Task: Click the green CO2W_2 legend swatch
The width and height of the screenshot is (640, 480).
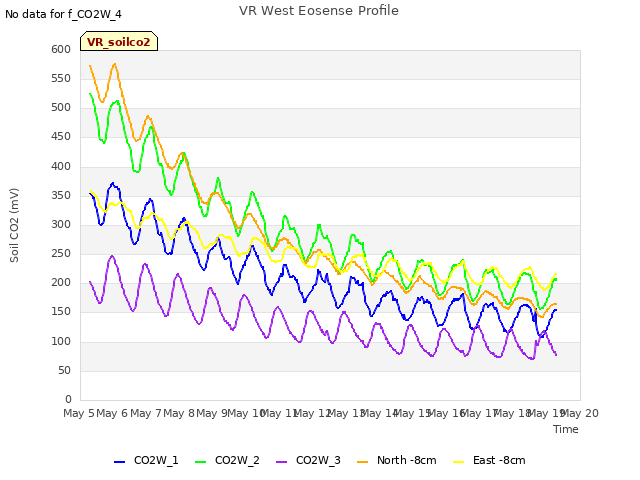Action: 200,462
